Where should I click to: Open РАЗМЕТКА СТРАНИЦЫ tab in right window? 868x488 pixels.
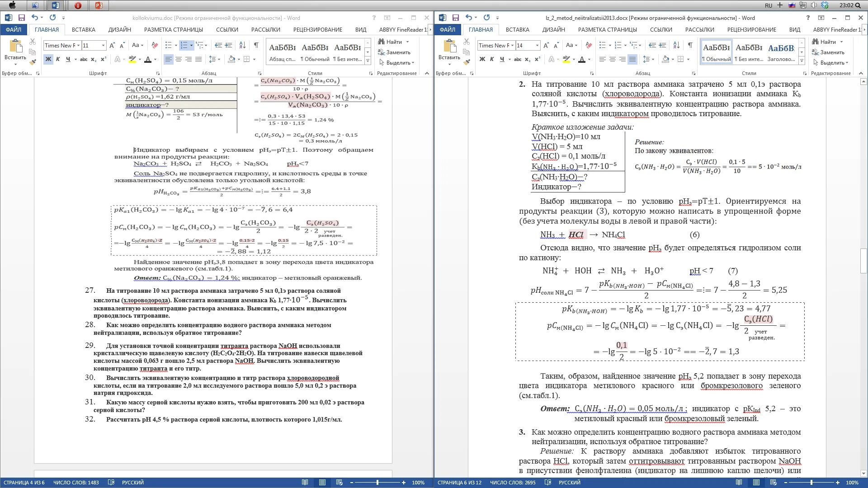pyautogui.click(x=608, y=29)
